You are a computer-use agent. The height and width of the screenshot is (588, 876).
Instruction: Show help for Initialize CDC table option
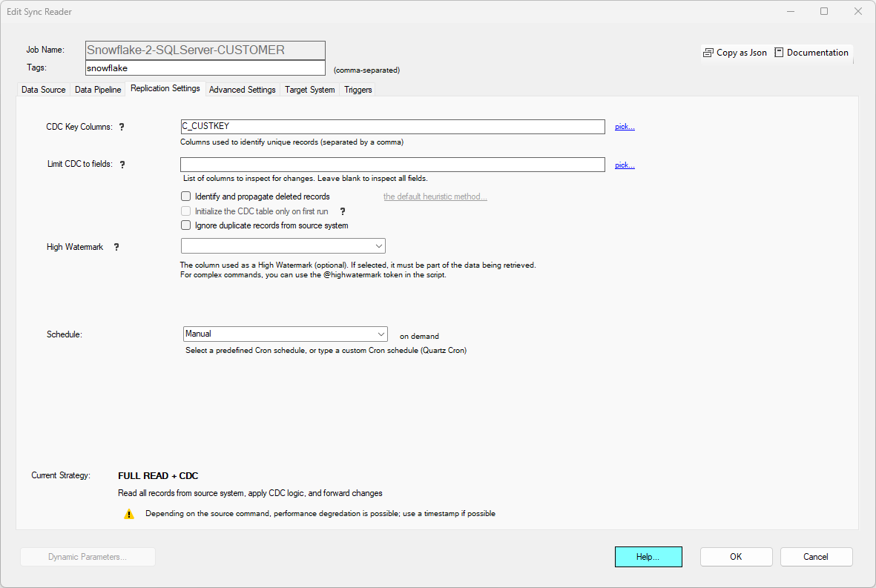point(343,211)
